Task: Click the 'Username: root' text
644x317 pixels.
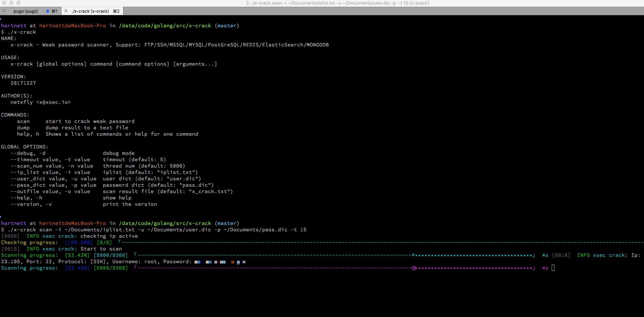Action: point(135,261)
